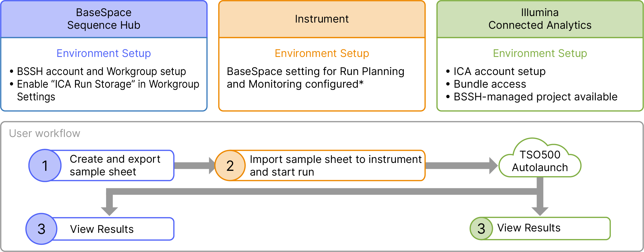Click the green Environment Setup heading
This screenshot has height=252, width=644.
[x=540, y=53]
